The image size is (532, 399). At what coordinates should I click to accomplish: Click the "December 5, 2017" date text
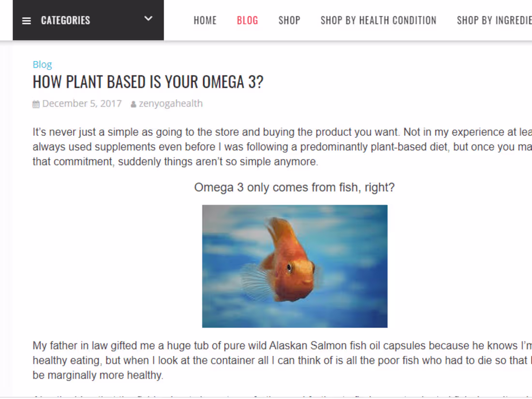(x=82, y=103)
